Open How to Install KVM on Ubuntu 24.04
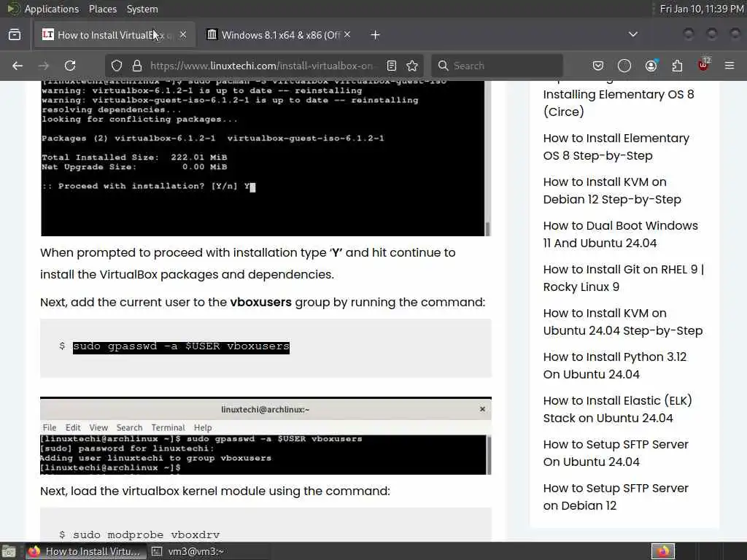 pos(623,322)
